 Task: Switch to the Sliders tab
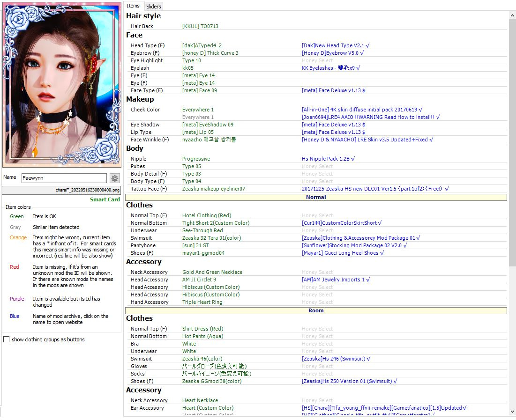[x=153, y=6]
